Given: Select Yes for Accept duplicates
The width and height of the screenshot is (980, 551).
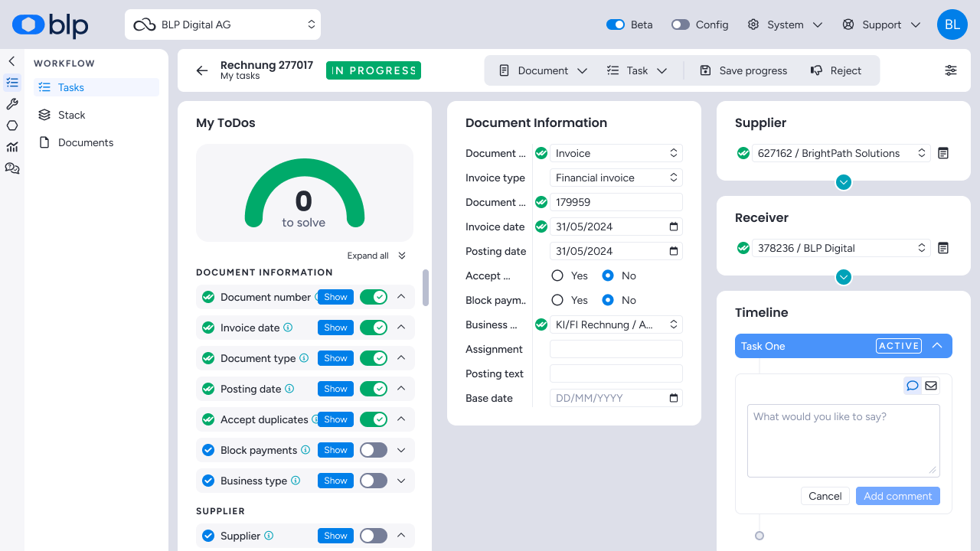Looking at the screenshot, I should point(557,275).
